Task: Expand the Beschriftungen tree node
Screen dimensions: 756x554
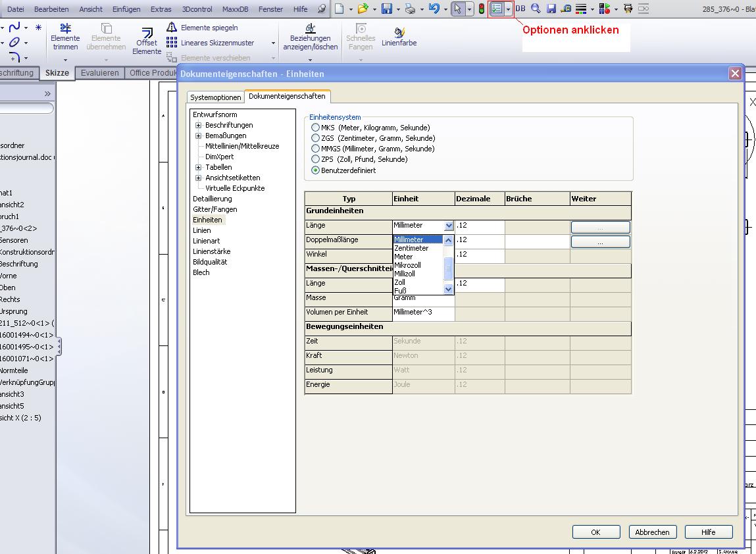Action: [198, 125]
